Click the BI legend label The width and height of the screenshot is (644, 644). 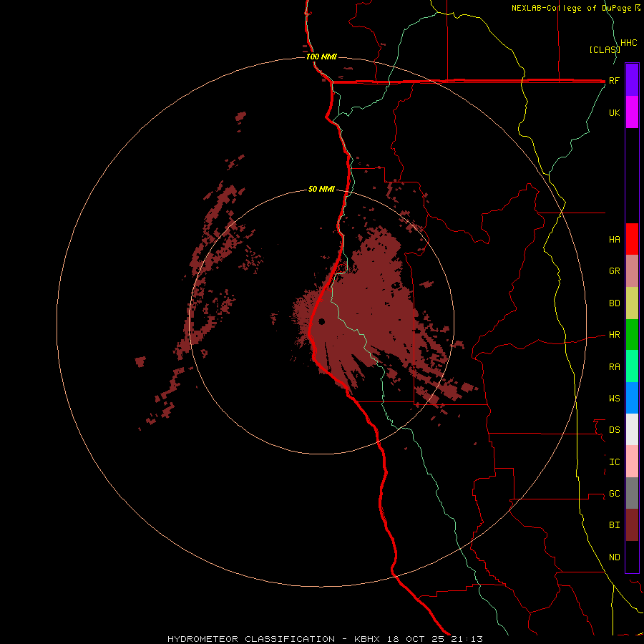(x=614, y=525)
